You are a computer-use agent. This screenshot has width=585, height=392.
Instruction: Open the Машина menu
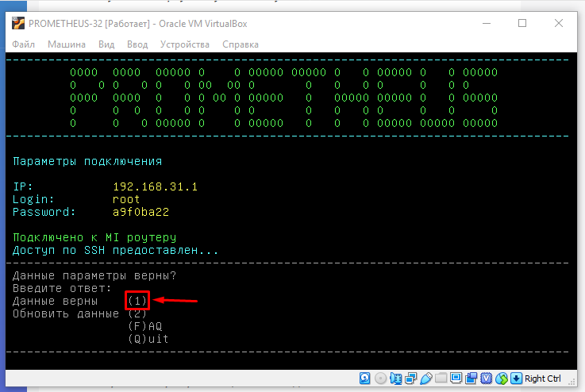pyautogui.click(x=66, y=44)
